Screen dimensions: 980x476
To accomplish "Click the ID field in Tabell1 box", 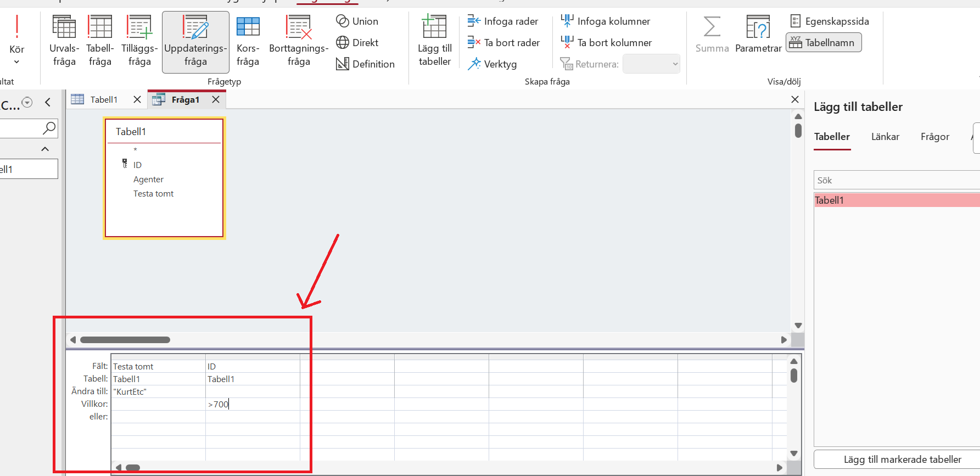I will click(x=137, y=165).
